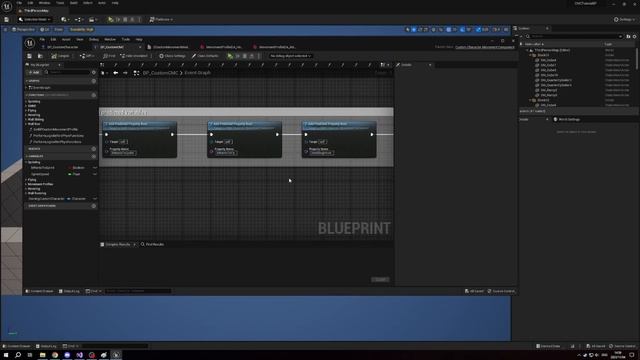Click Outliner add-folder icon next to search
This screenshot has width=640, height=360.
(x=628, y=36)
